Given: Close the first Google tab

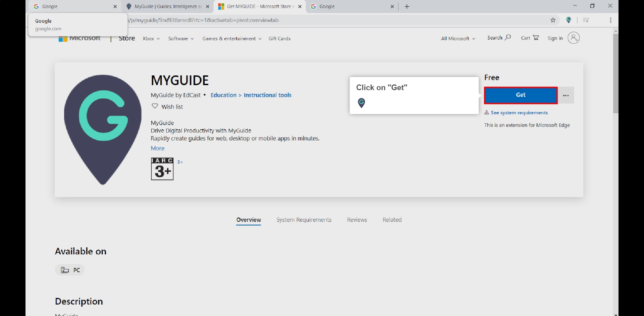Looking at the screenshot, I should 115,6.
